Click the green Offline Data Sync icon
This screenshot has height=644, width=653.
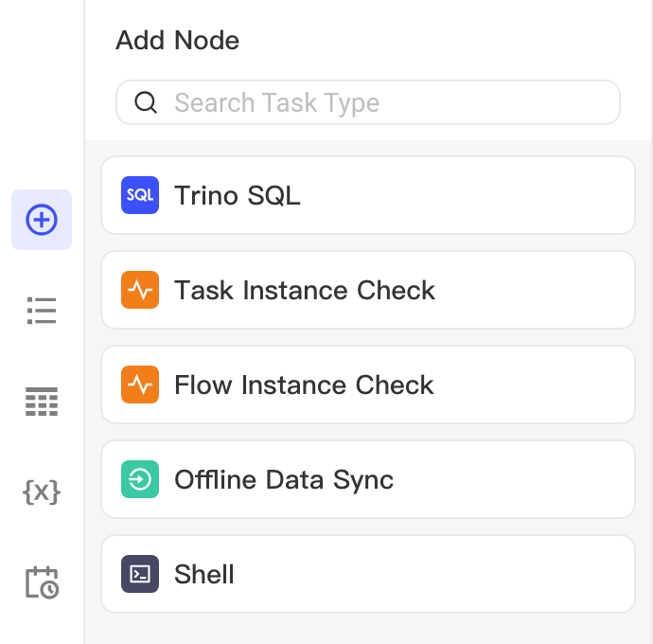140,479
